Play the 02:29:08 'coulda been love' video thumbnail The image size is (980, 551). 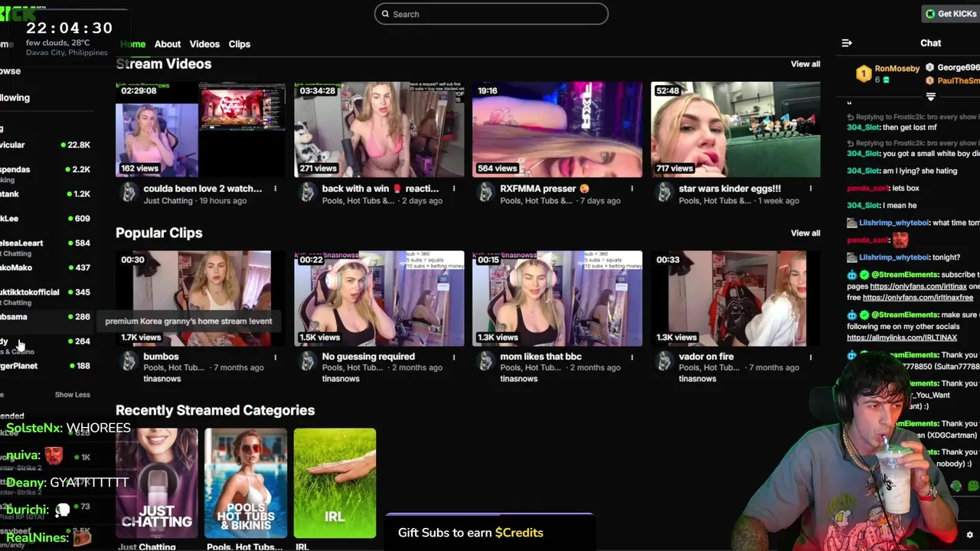click(201, 129)
